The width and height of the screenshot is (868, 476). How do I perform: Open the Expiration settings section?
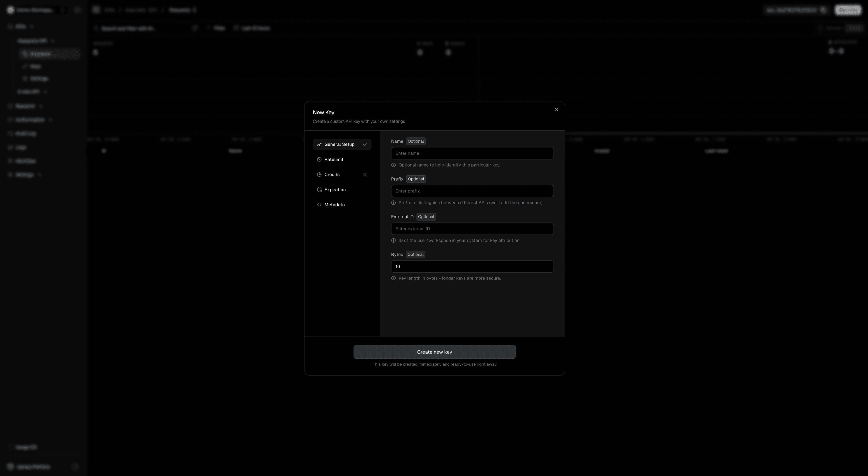tap(335, 189)
